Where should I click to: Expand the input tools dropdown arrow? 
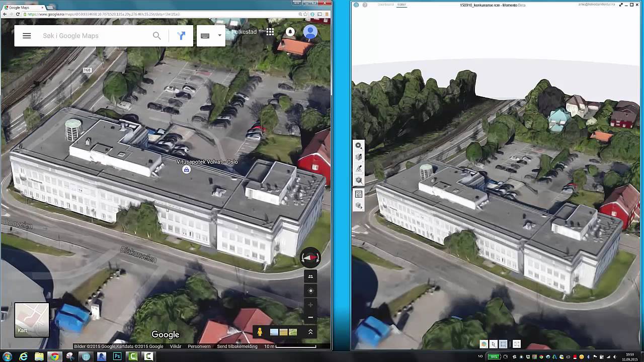219,36
